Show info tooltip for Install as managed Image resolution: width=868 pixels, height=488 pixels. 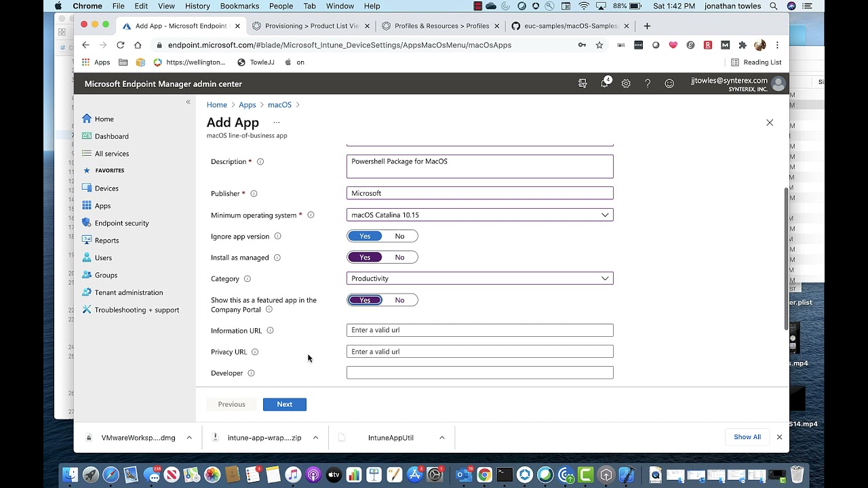[277, 258]
